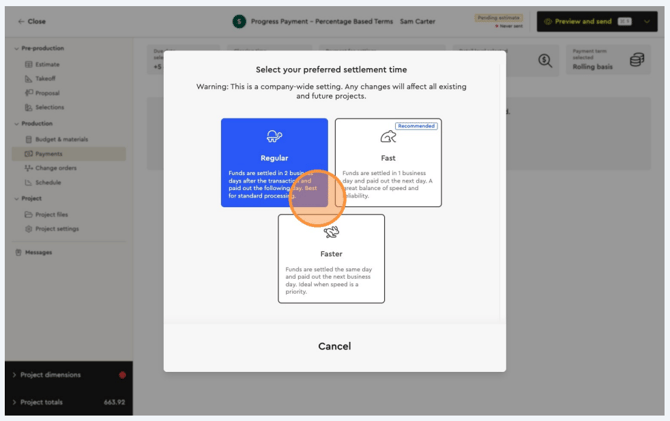The image size is (670, 421).
Task: Click the cheetah icon on Faster card
Action: (x=331, y=232)
